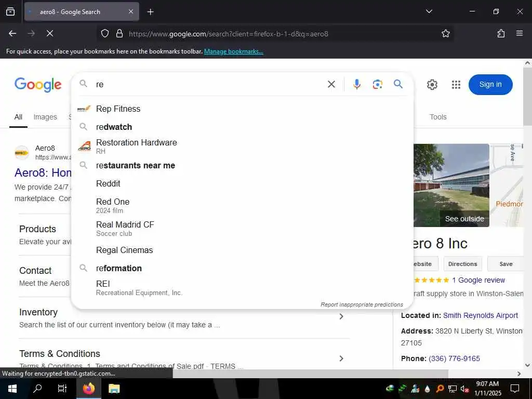Select the REI Recreational Equipment suggestion
The height and width of the screenshot is (399, 532).
pos(242,288)
